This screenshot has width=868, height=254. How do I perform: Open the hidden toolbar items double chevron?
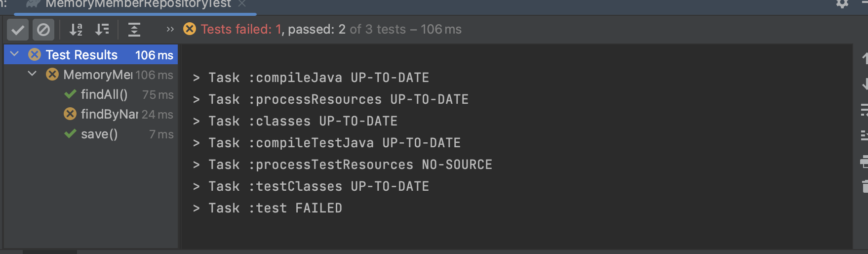[x=170, y=30]
